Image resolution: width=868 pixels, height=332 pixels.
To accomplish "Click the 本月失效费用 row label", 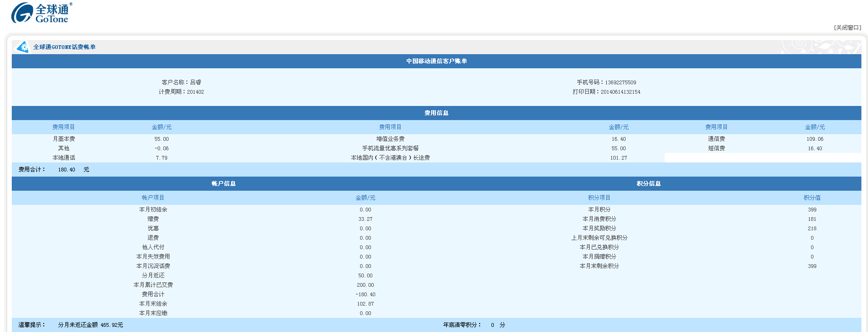I will 153,257.
